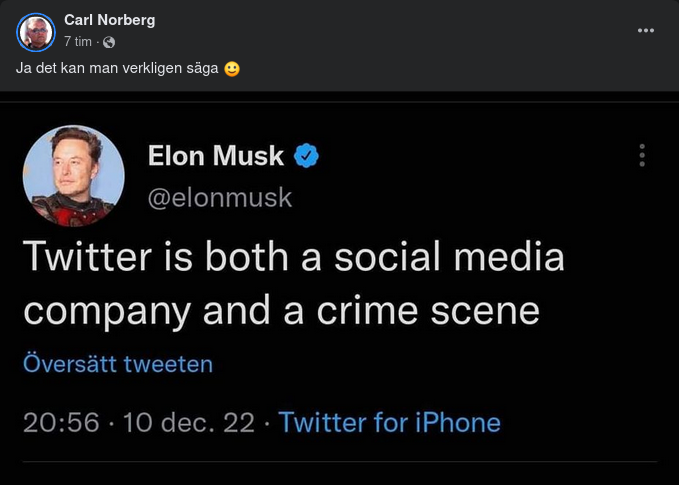Click the tweet date '10 dec. 22'
Image resolution: width=679 pixels, height=485 pixels.
pyautogui.click(x=188, y=422)
